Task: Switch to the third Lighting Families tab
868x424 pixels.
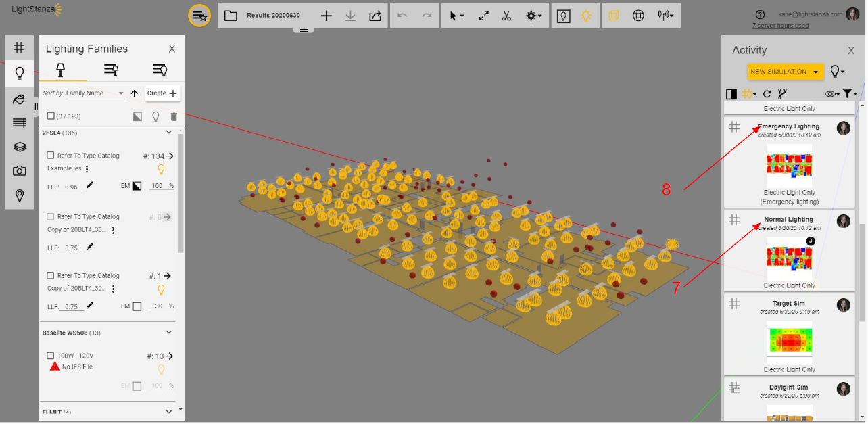Action: (160, 69)
